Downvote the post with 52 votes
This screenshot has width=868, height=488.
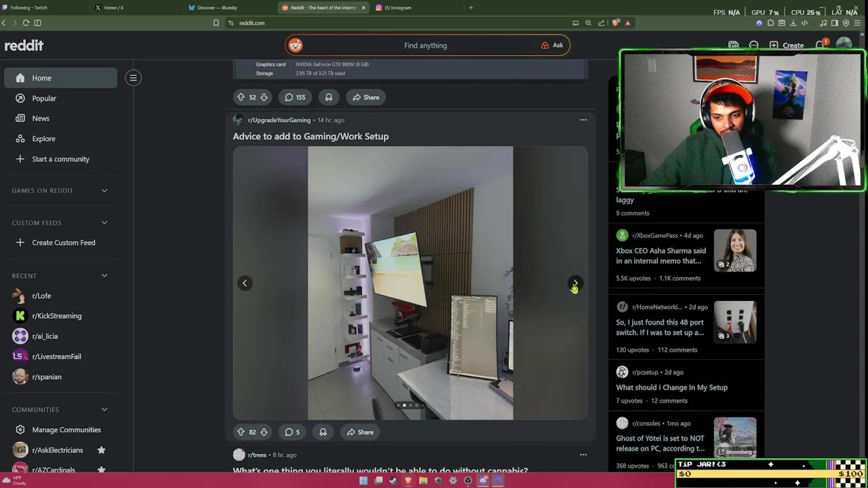click(264, 97)
